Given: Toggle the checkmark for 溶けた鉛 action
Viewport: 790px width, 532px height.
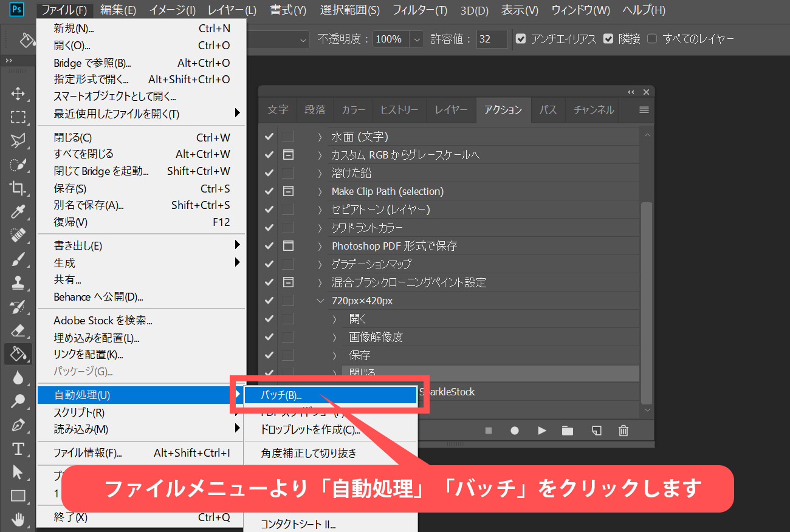Looking at the screenshot, I should pos(269,173).
